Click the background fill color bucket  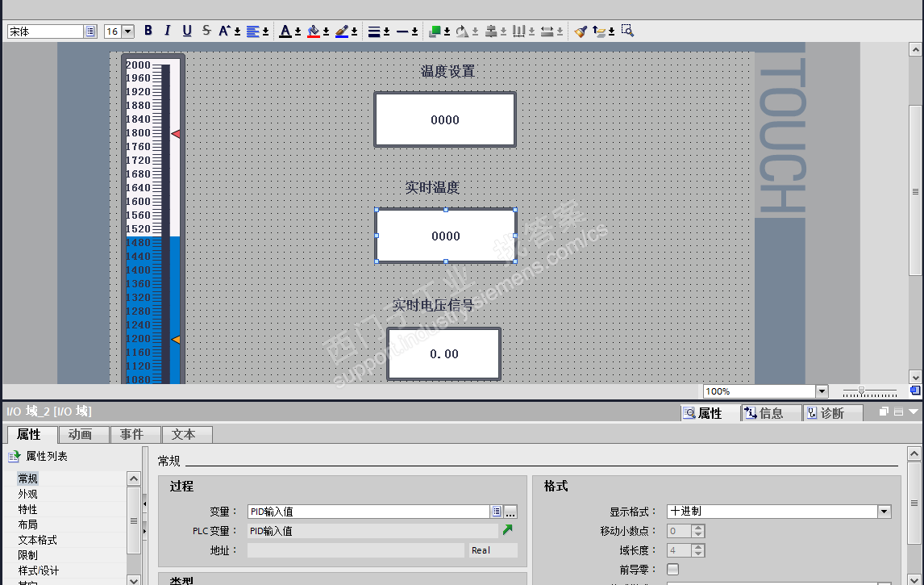pos(314,31)
